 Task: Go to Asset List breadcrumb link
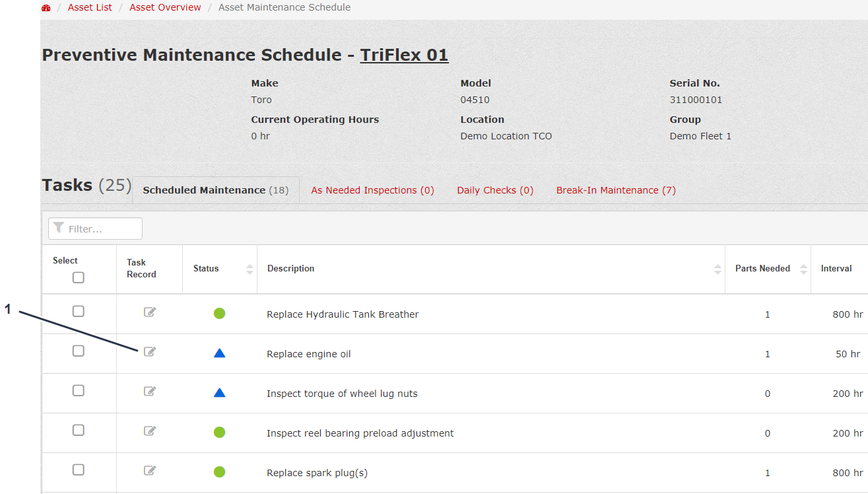click(90, 8)
